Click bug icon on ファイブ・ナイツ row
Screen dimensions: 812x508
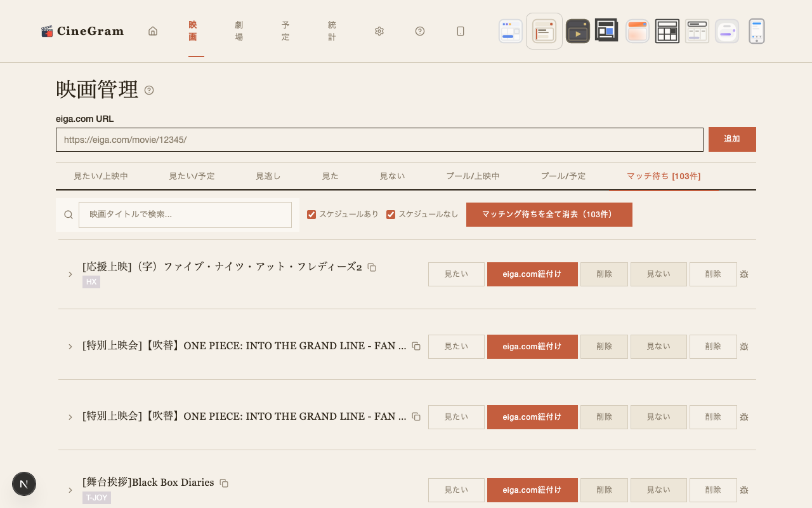tap(744, 274)
